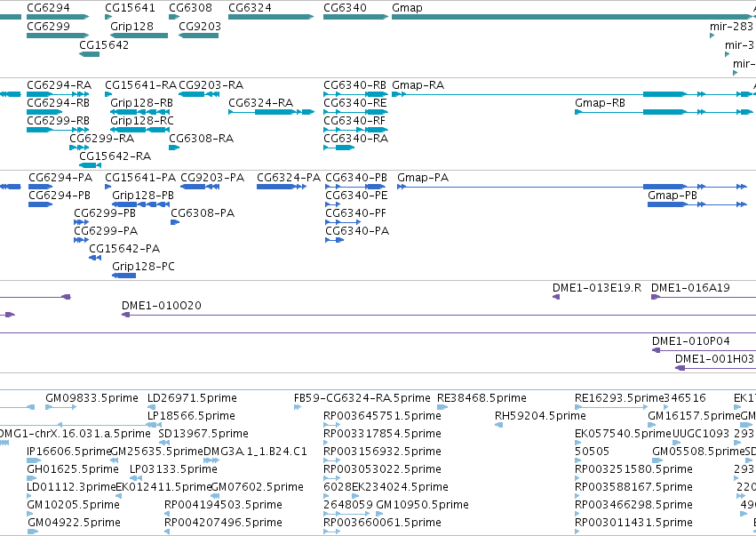The height and width of the screenshot is (536, 756).
Task: Click the CG6299-PA protein
Action: tap(81, 240)
